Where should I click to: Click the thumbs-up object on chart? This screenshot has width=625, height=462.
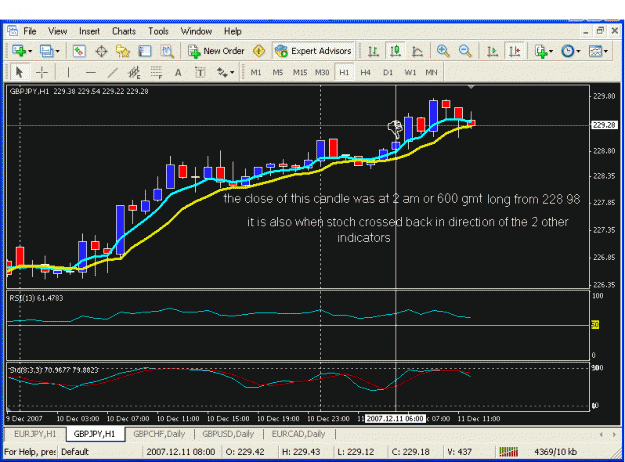tap(395, 128)
